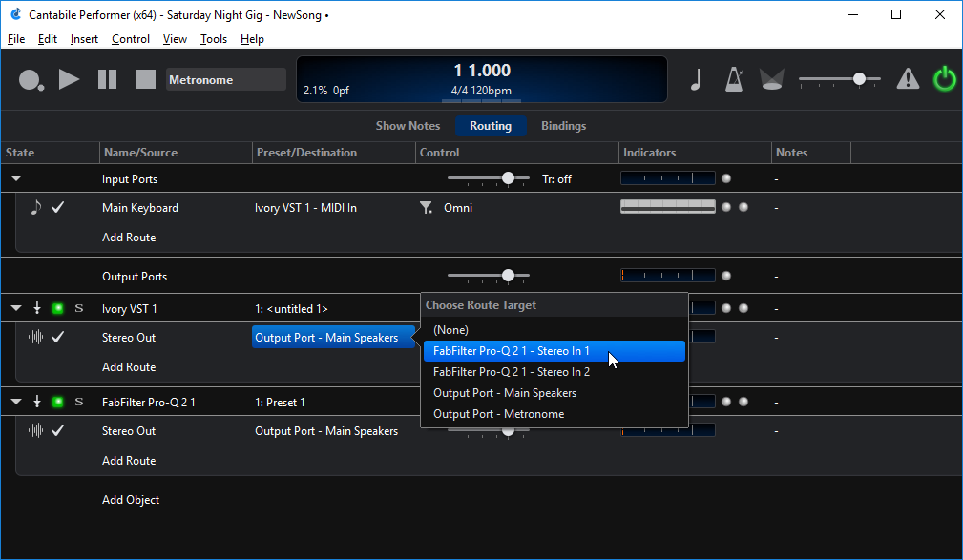This screenshot has height=560, width=963.
Task: Stop the transport
Action: [146, 80]
